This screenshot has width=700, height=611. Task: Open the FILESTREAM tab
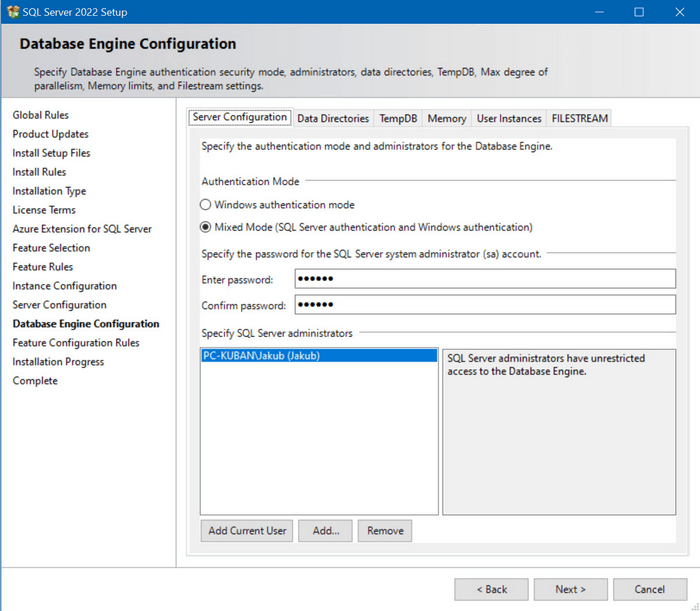point(579,118)
